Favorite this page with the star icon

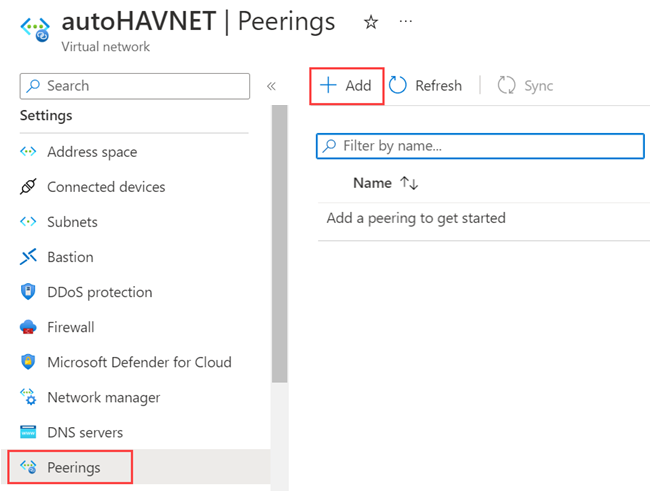(x=371, y=22)
